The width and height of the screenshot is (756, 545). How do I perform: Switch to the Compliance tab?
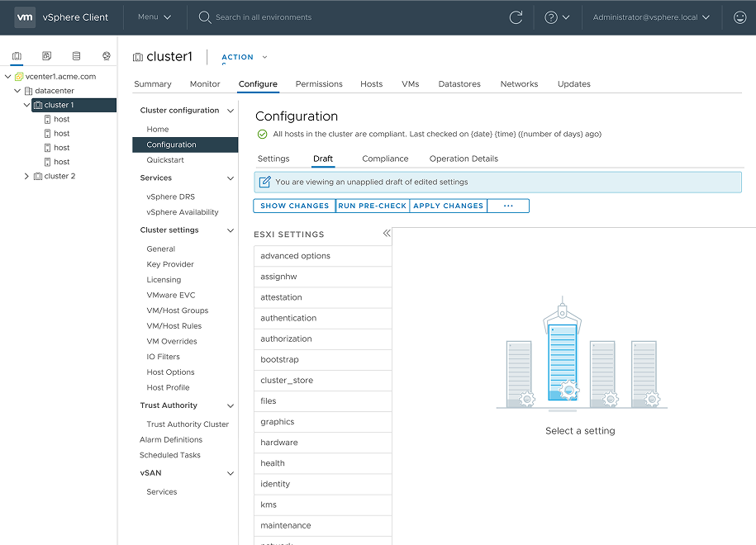tap(385, 159)
